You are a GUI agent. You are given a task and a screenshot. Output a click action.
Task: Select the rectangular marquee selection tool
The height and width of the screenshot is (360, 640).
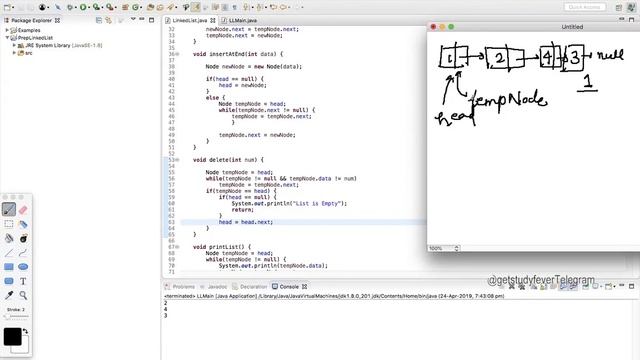(x=9, y=224)
